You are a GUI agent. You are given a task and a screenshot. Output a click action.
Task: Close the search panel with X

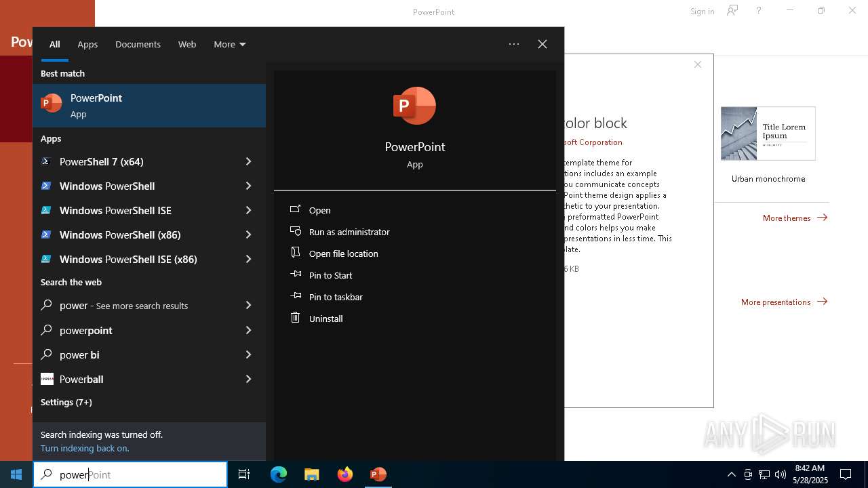(542, 44)
